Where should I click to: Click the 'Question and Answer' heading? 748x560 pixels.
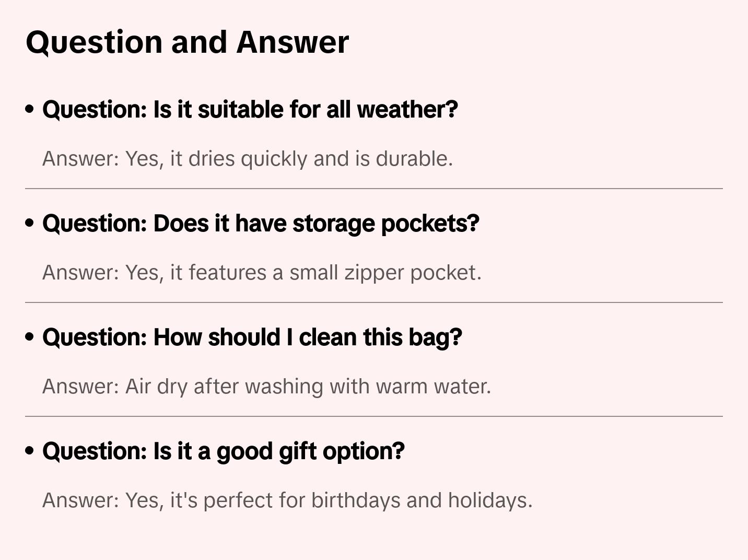point(187,42)
